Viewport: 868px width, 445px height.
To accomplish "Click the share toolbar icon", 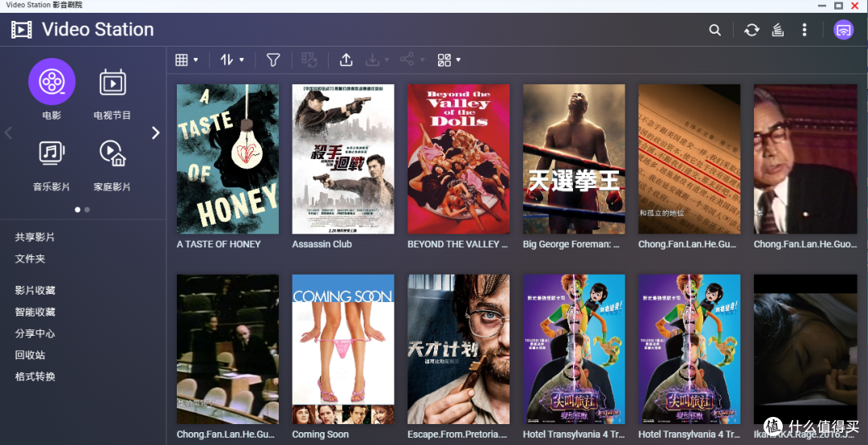I will point(407,59).
